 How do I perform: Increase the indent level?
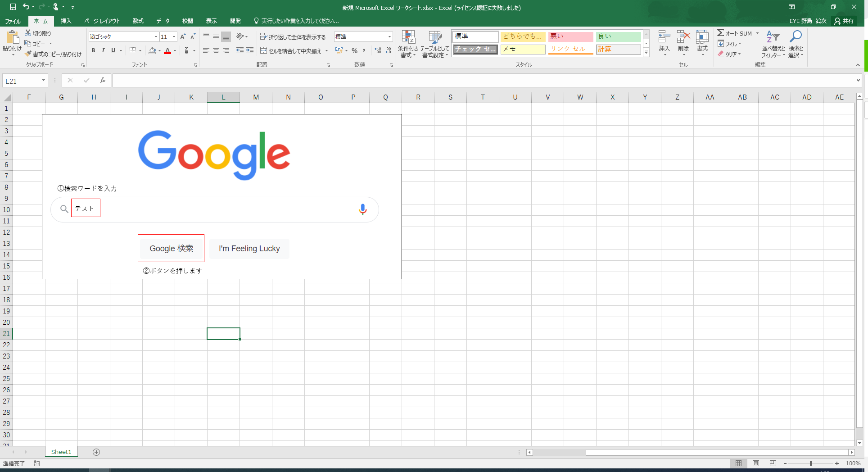pyautogui.click(x=250, y=50)
